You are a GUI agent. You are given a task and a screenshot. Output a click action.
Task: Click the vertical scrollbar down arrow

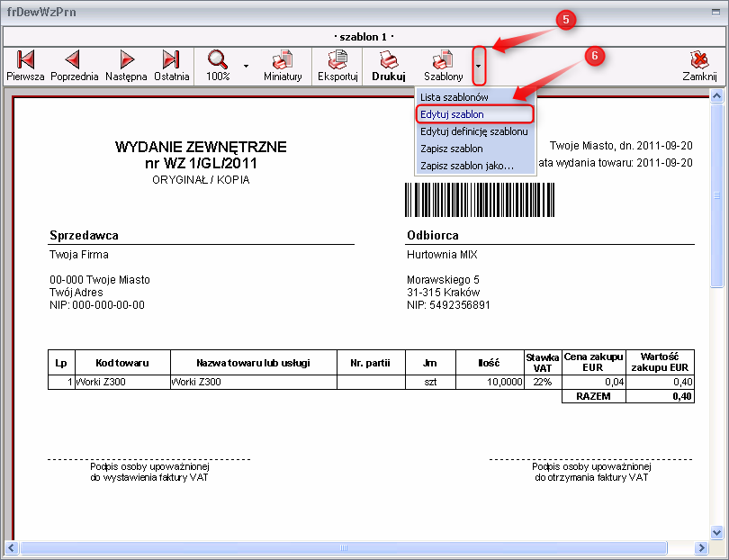point(717,532)
